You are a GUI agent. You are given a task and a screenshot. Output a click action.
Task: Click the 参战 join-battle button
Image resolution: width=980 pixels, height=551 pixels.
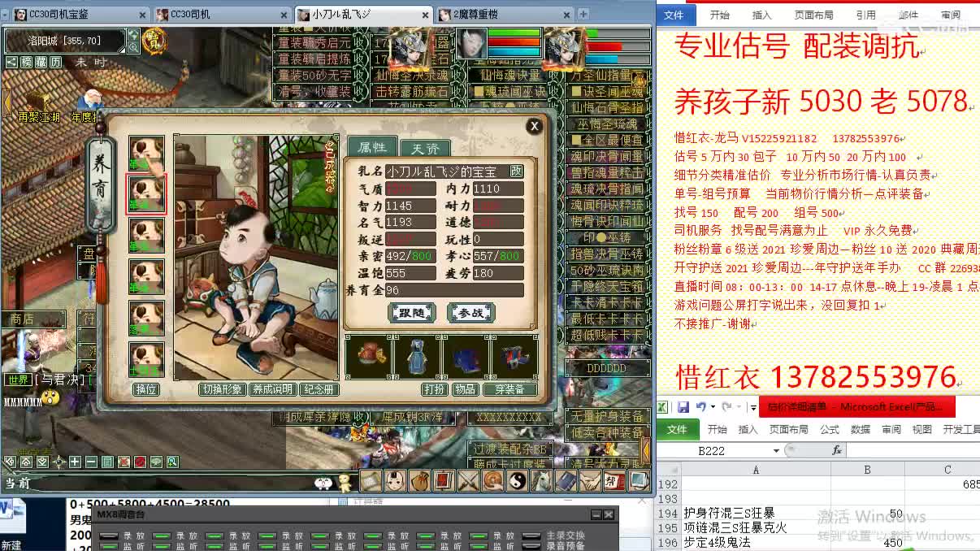click(471, 312)
